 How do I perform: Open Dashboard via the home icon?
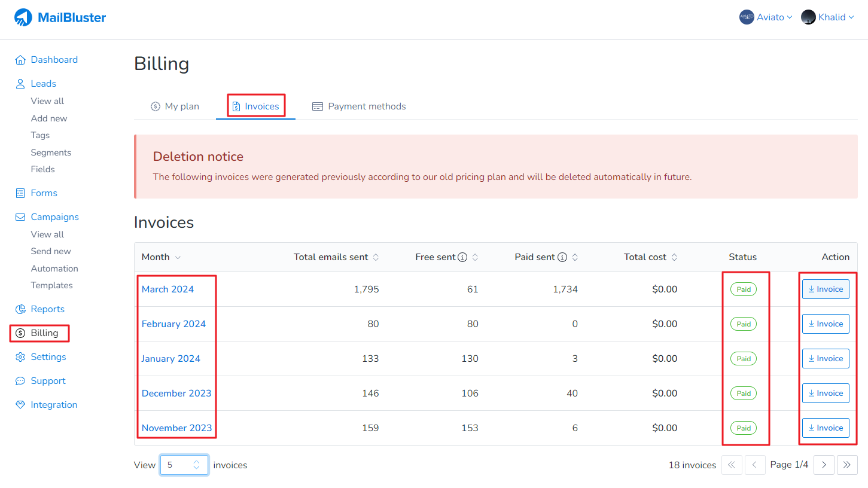pos(20,60)
